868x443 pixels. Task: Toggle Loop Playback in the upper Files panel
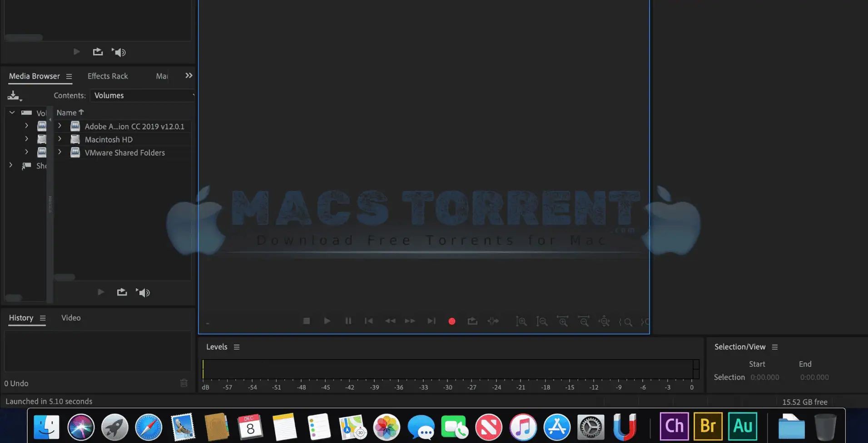tap(98, 52)
